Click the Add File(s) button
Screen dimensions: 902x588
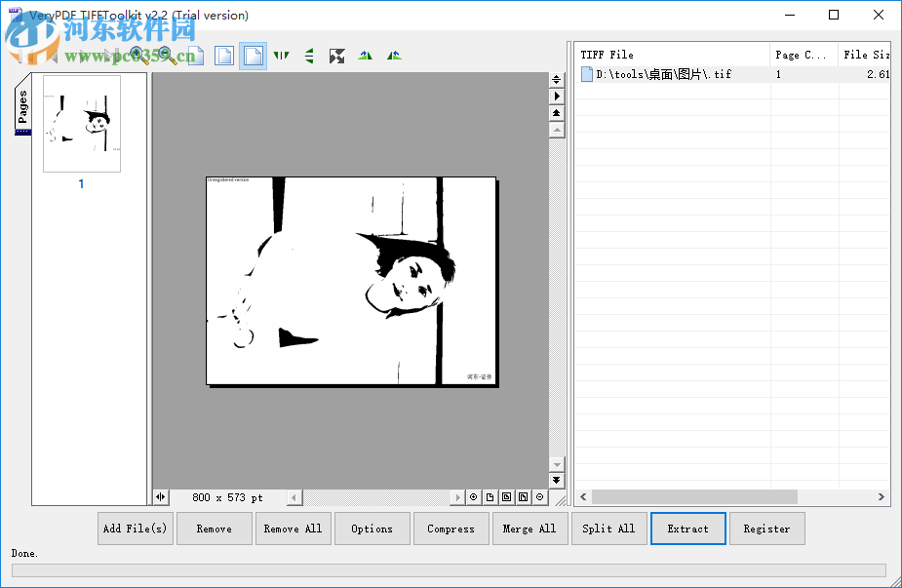[x=135, y=528]
